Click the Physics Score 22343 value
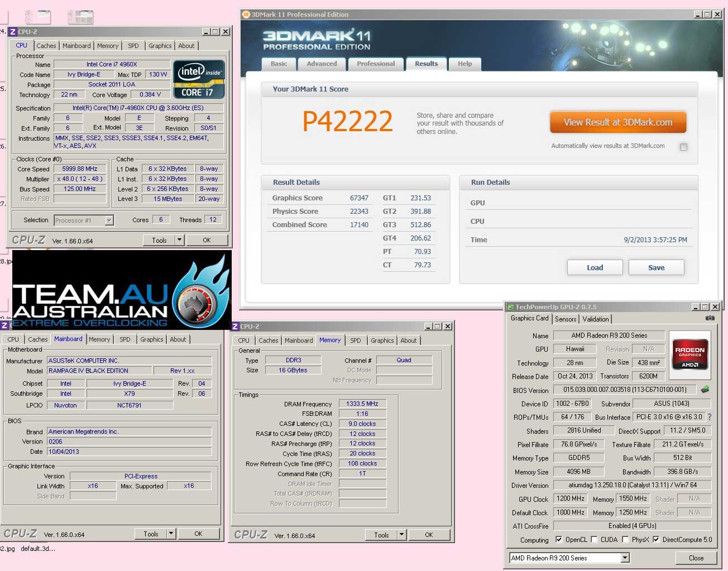Screen dimensions: 728x571 tap(359, 211)
